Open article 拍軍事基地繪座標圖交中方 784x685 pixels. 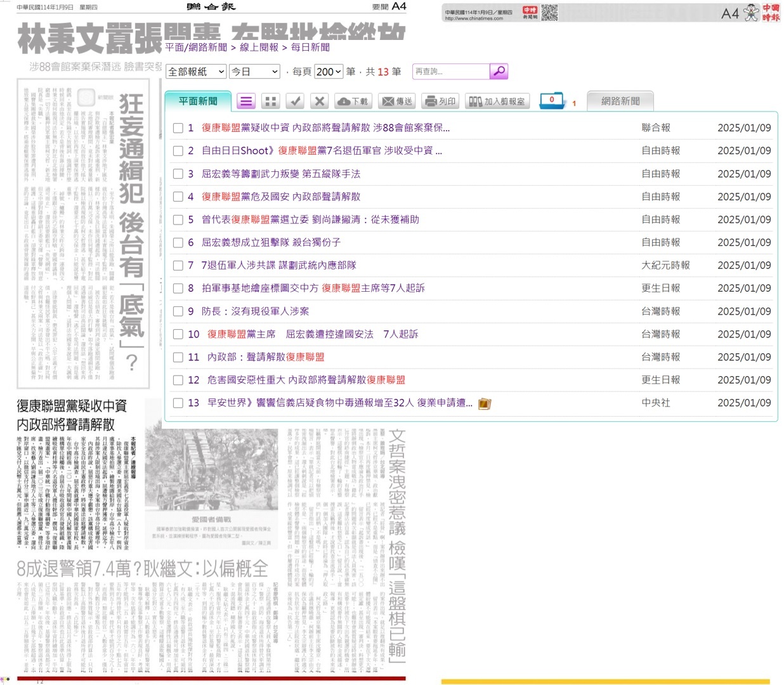click(313, 288)
